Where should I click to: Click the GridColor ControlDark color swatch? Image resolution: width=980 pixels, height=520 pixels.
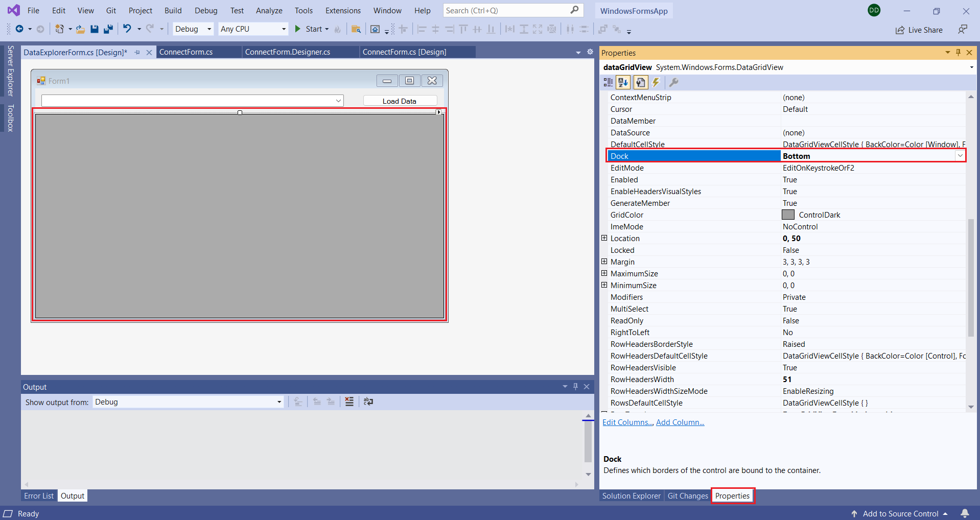tap(788, 215)
